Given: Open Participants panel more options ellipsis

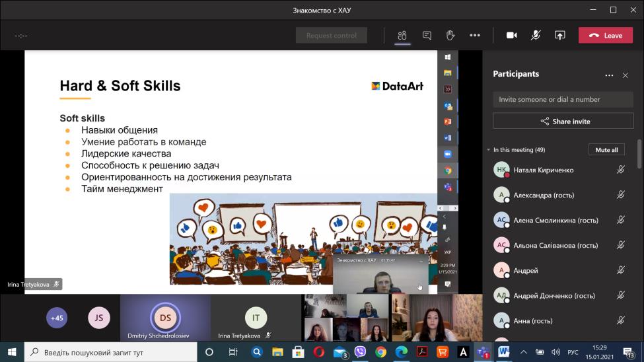Looking at the screenshot, I should [609, 75].
